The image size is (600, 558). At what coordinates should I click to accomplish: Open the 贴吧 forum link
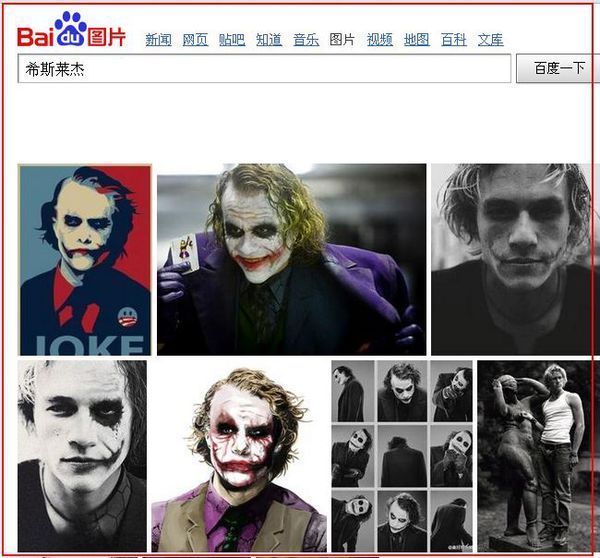232,40
